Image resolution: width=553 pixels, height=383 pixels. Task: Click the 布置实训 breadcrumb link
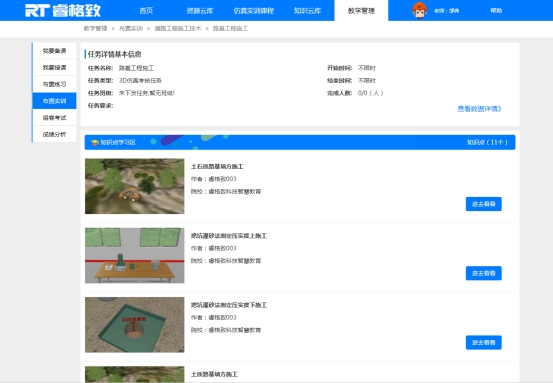[x=131, y=28]
